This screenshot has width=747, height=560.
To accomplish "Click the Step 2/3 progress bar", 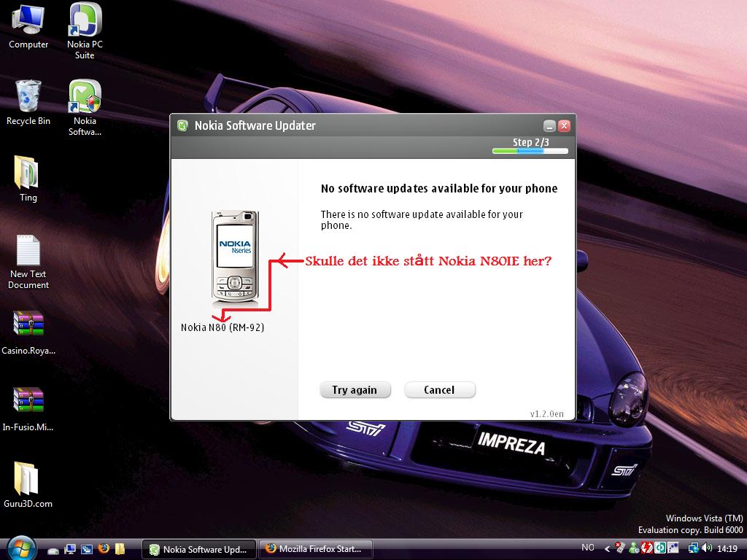I will (530, 151).
